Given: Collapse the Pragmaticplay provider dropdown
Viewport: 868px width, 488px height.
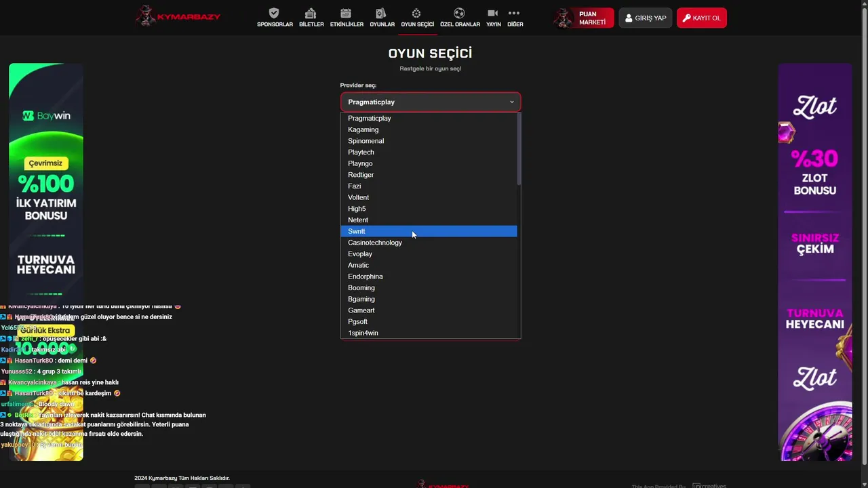Looking at the screenshot, I should point(431,102).
